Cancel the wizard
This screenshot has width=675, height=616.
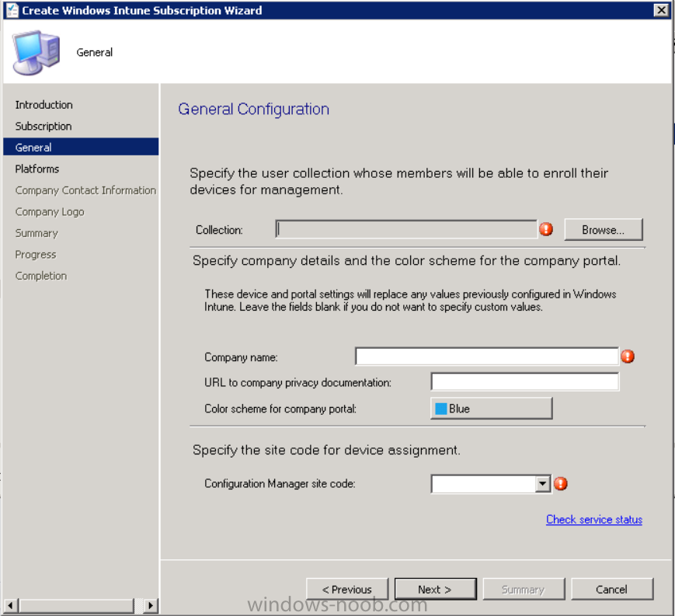tap(612, 589)
